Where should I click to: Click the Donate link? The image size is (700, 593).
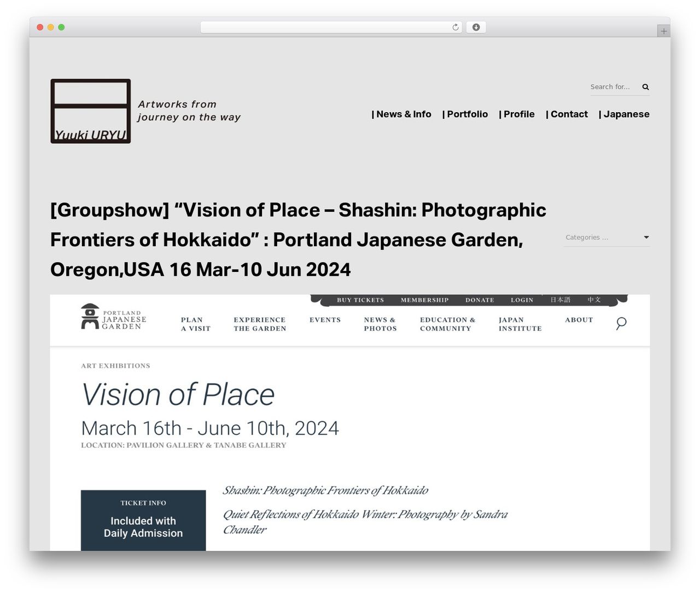pyautogui.click(x=480, y=300)
